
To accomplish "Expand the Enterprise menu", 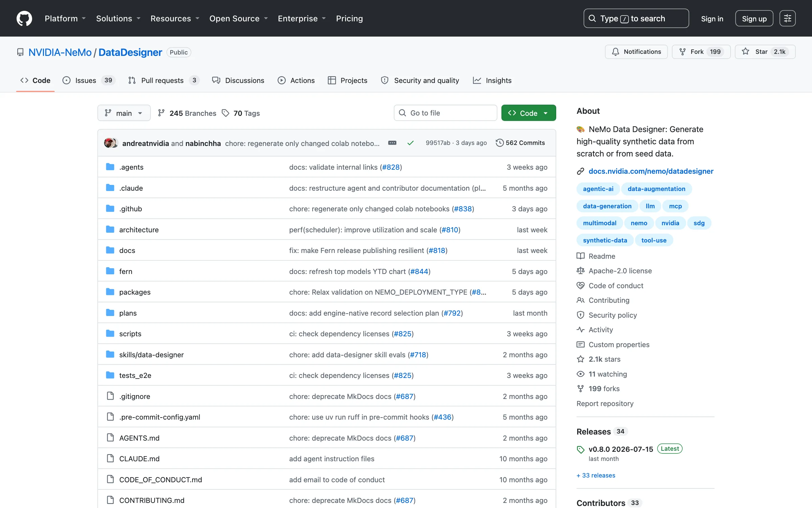I will (x=302, y=18).
